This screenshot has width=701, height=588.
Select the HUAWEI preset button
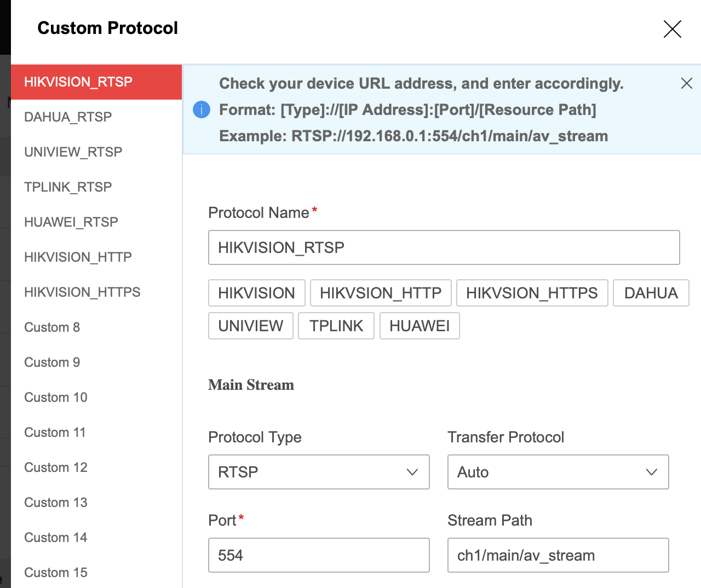pos(419,326)
